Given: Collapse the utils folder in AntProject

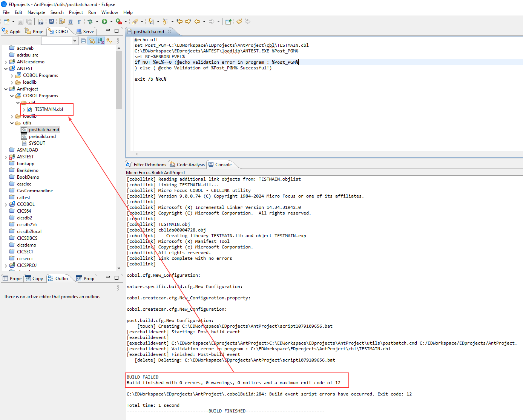Looking at the screenshot, I should (12, 123).
